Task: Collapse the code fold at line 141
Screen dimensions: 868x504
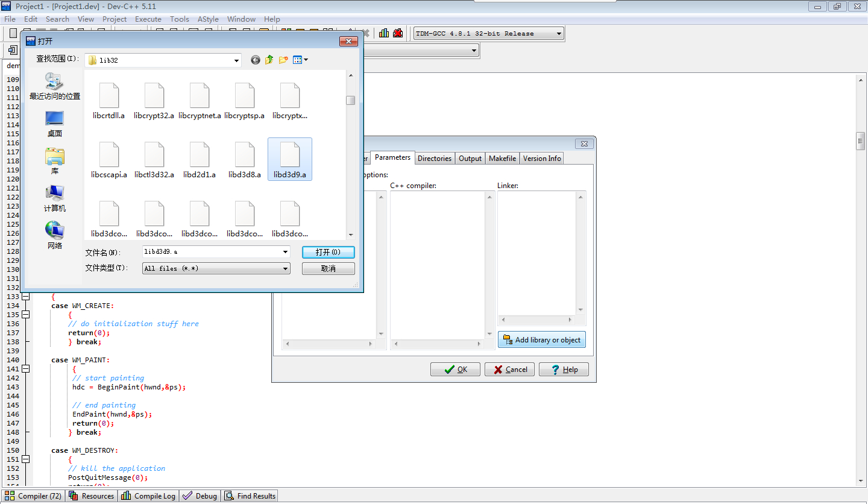Action: 26,369
